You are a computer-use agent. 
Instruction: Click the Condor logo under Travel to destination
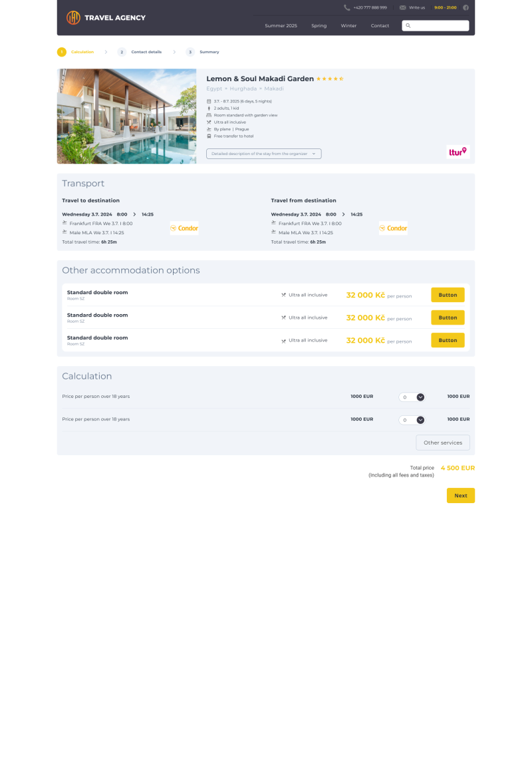pos(184,228)
